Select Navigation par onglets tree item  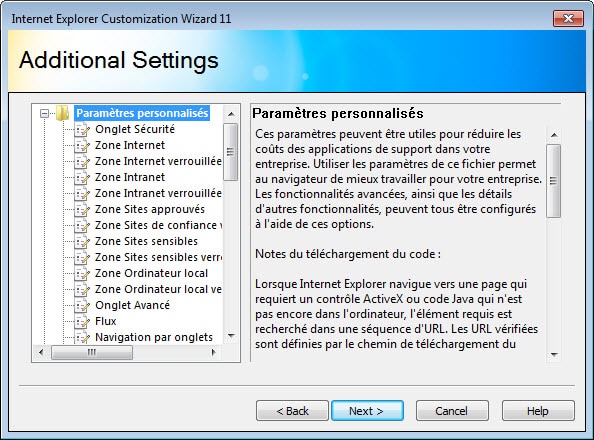[154, 337]
